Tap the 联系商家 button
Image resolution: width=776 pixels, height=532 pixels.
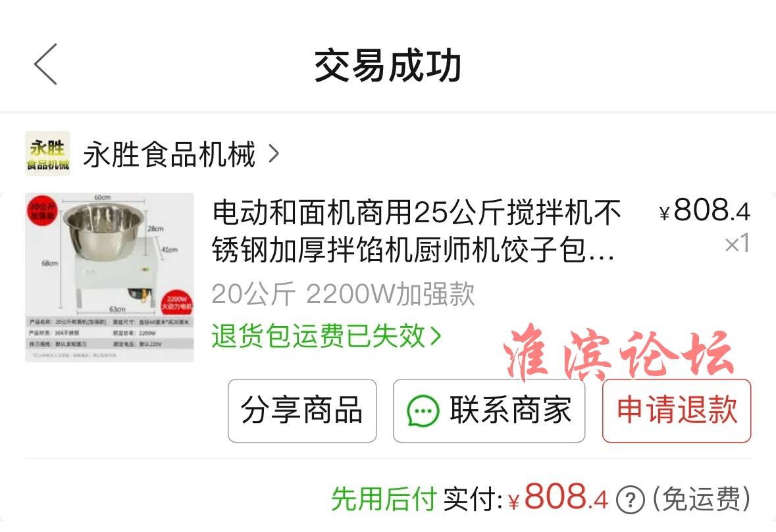pos(489,411)
